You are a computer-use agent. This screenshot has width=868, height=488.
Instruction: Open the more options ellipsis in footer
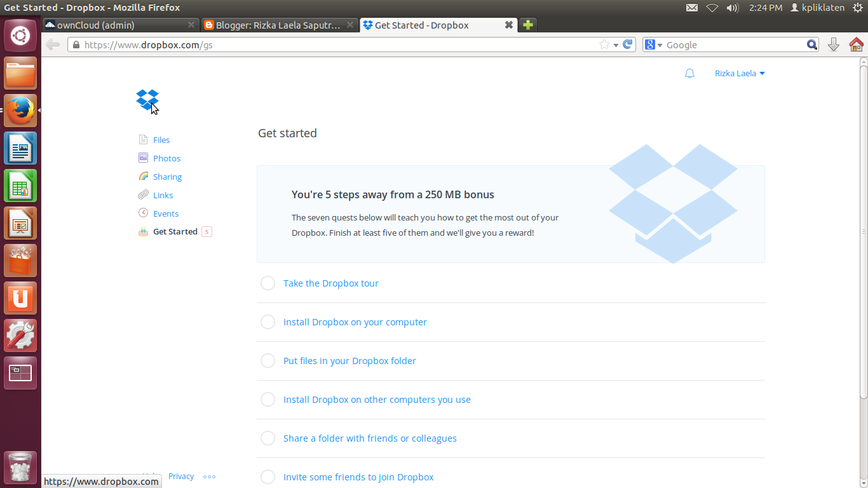point(210,477)
